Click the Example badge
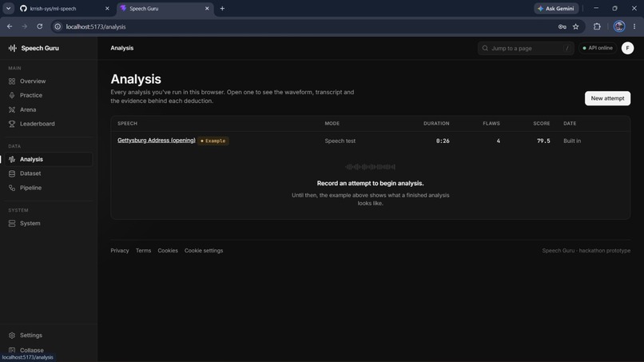The image size is (644, 362). point(213,141)
